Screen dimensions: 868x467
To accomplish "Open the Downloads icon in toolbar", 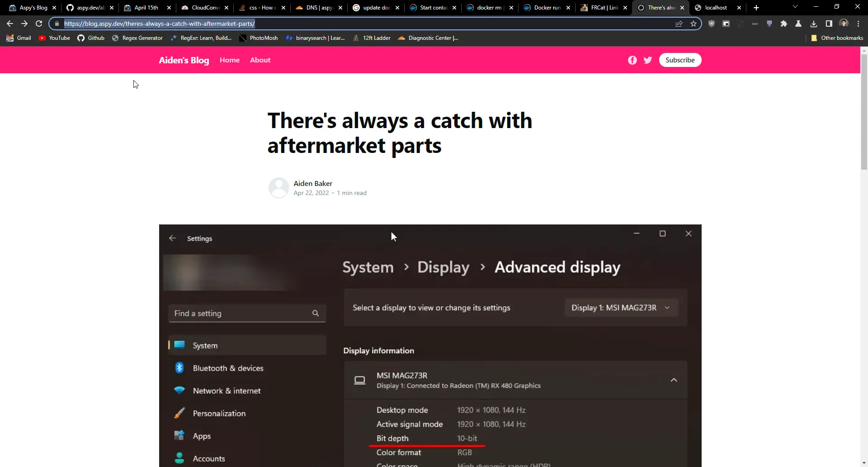I will (x=813, y=24).
